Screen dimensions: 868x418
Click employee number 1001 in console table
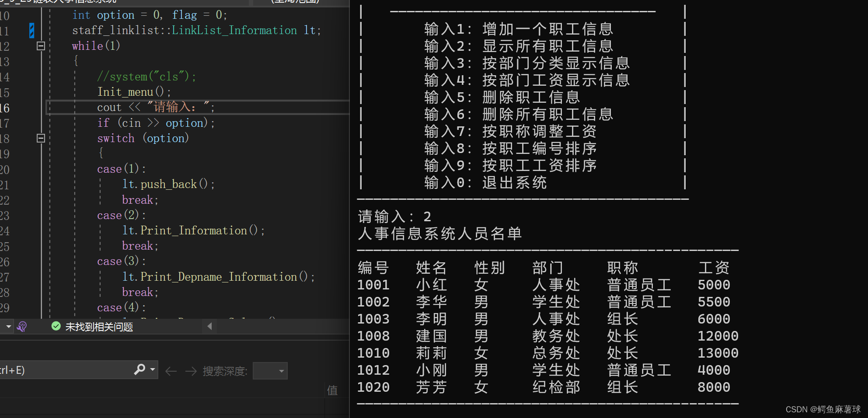tap(373, 285)
